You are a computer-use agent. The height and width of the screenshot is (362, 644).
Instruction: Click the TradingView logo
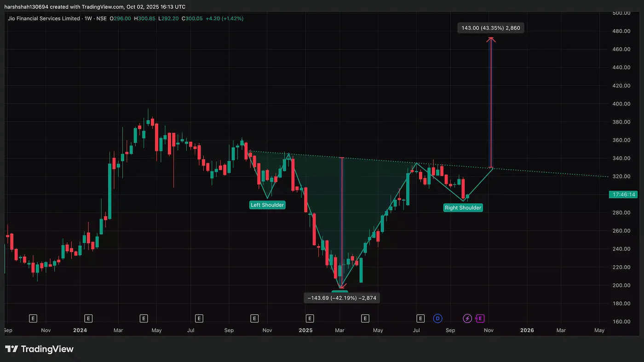[39, 349]
